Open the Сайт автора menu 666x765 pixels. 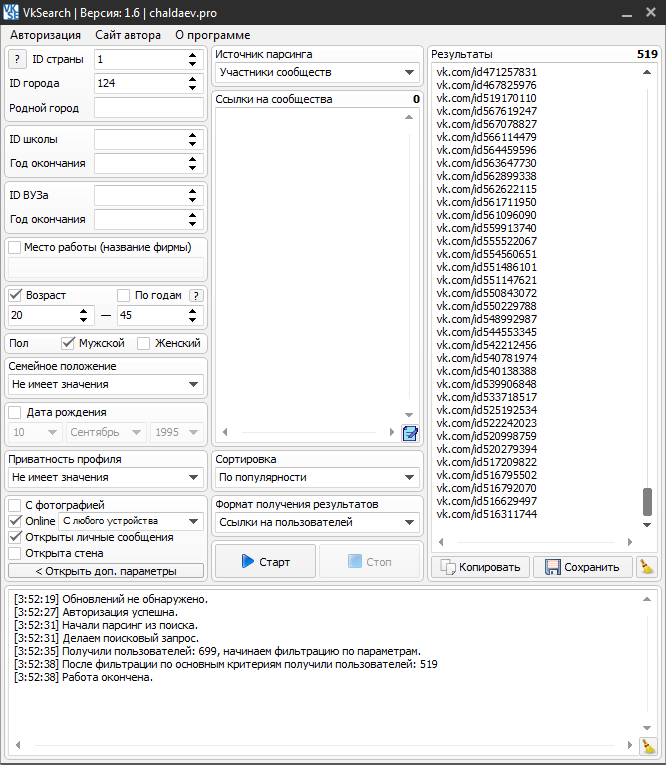[128, 35]
